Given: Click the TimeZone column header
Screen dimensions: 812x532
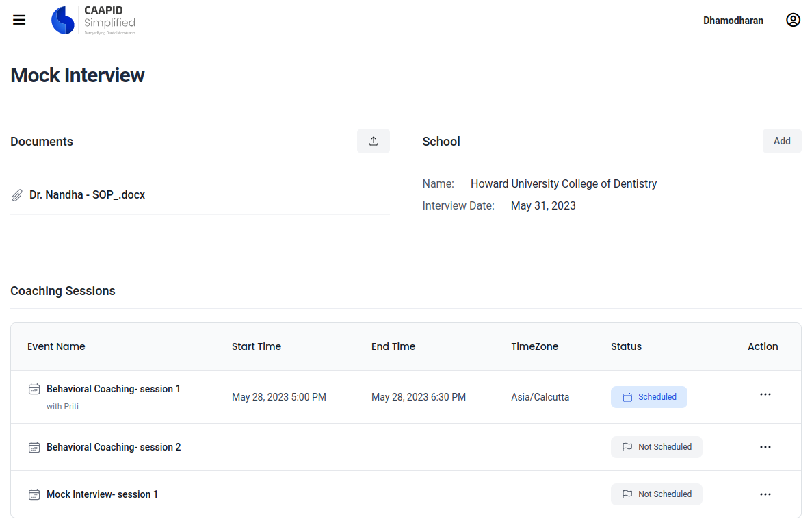Looking at the screenshot, I should point(535,346).
